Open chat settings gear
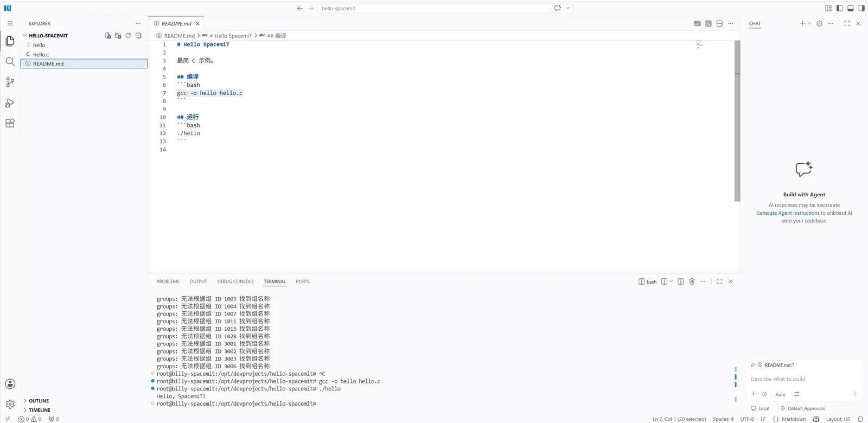The height and width of the screenshot is (423, 868). point(819,23)
